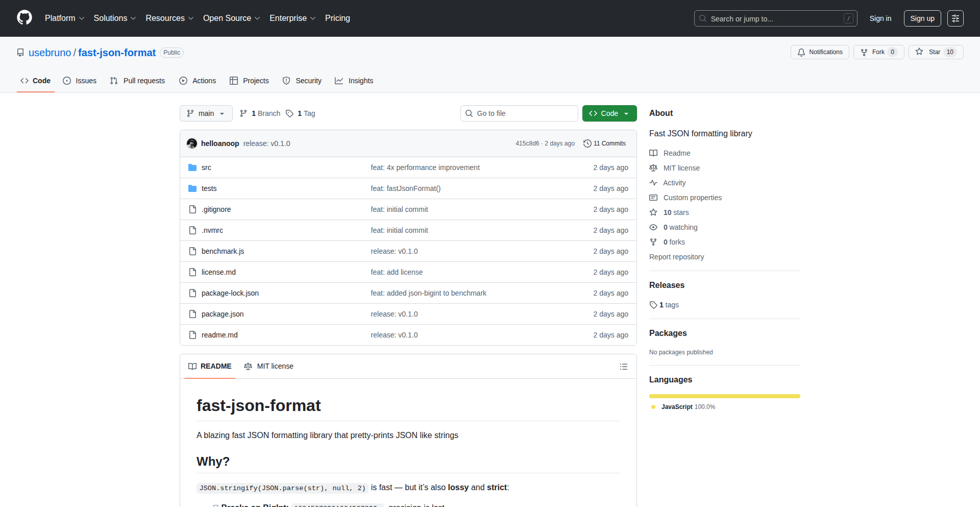Click the tag icon under Releases
The image size is (980, 507).
coord(653,305)
